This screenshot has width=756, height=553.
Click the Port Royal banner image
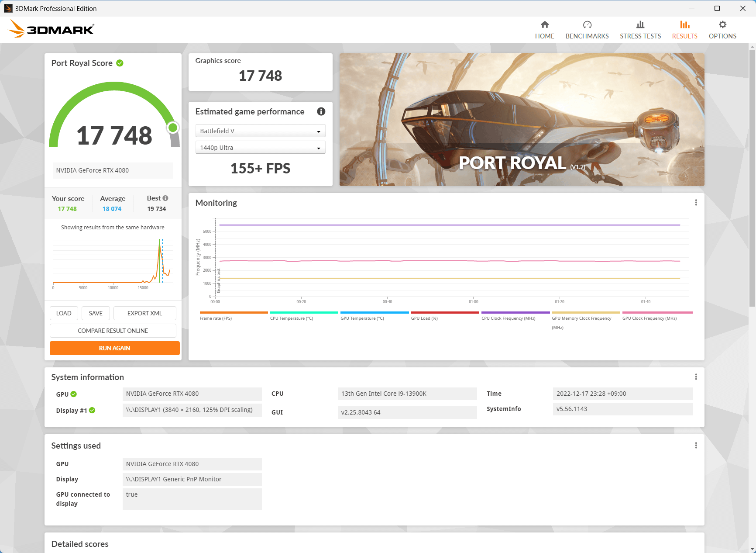[522, 120]
